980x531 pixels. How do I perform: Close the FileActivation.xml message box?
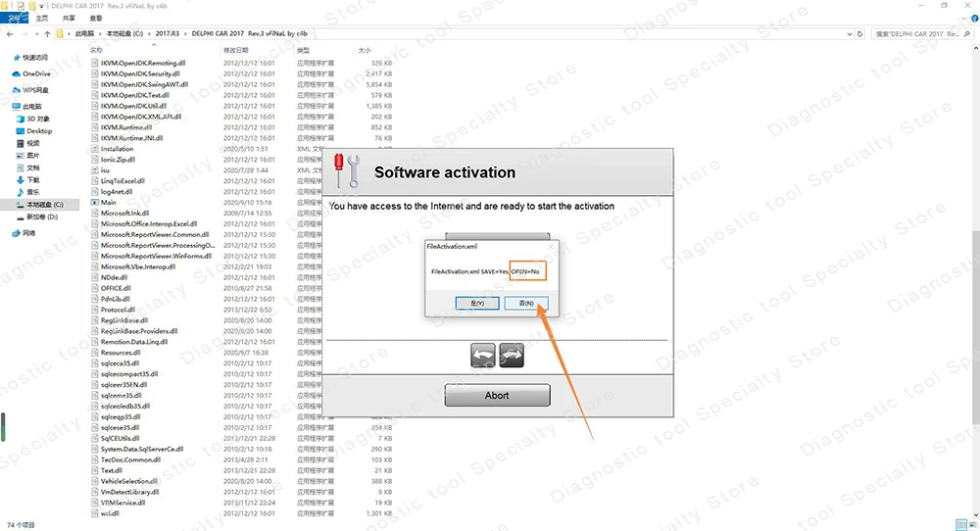[x=551, y=246]
